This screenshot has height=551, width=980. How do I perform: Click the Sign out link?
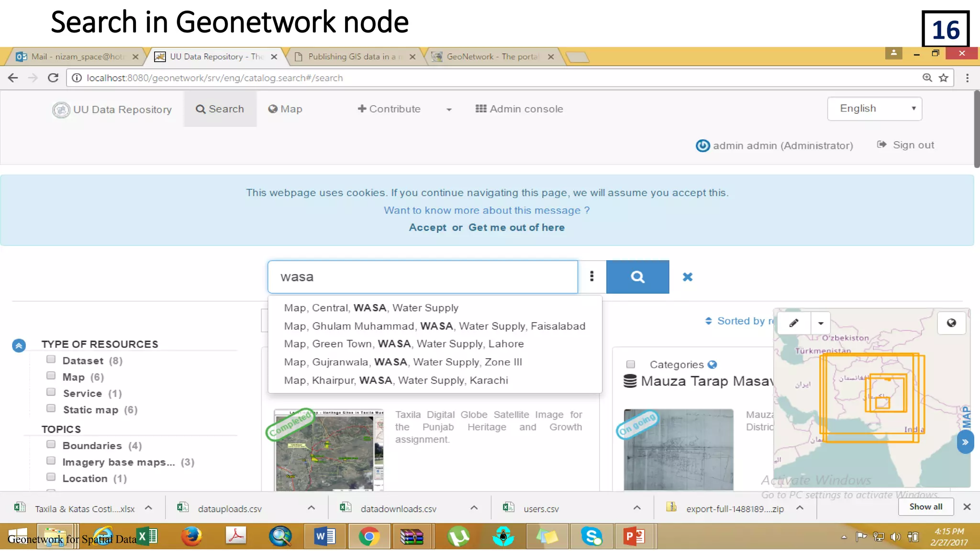point(905,145)
